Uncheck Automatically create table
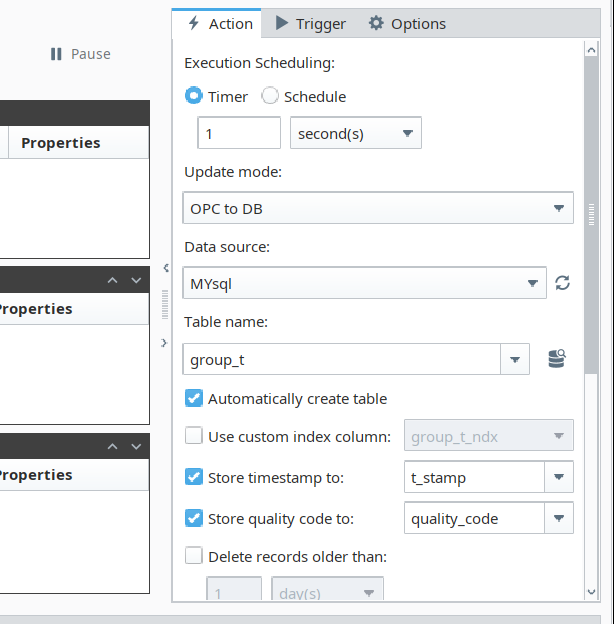 (x=195, y=399)
